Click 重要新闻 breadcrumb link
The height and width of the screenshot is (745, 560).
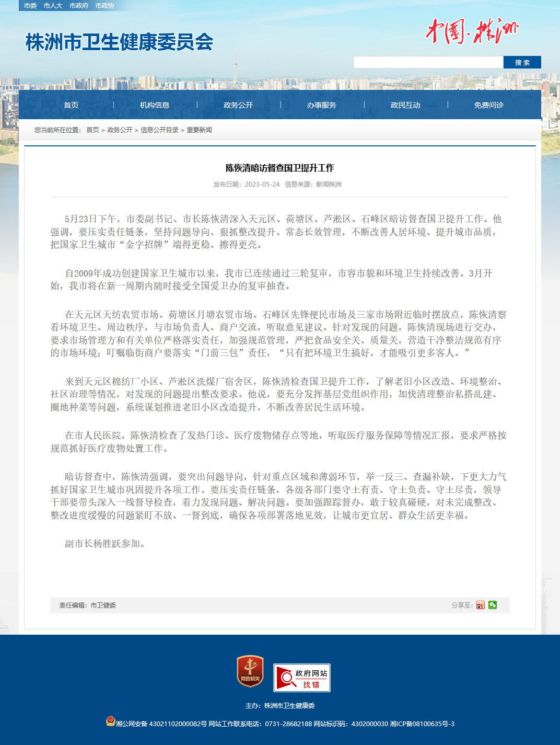pos(199,130)
